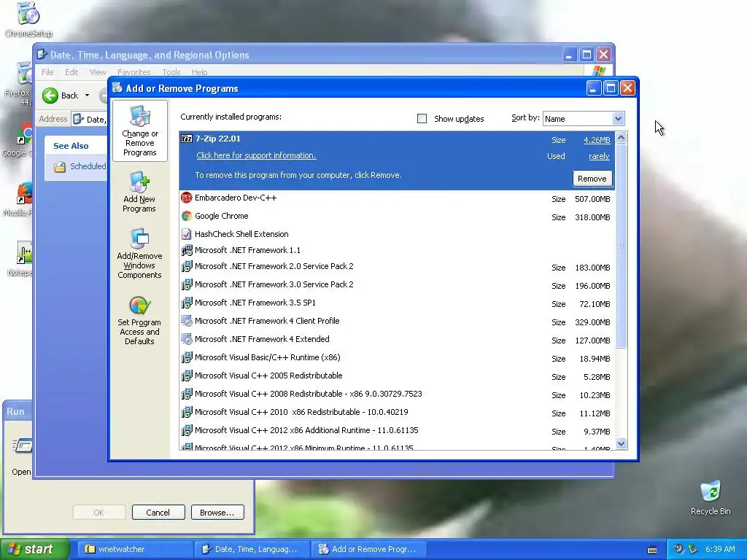Viewport: 747px width, 560px height.
Task: Open the View menu in Date, Time window
Action: 98,72
